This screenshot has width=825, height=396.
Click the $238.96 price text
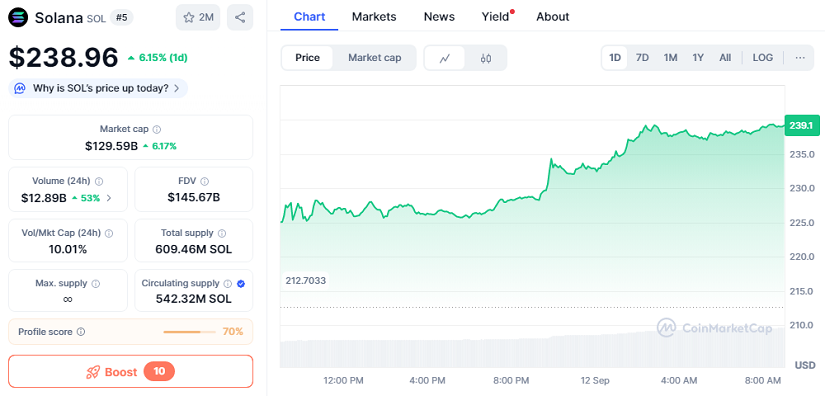(64, 57)
